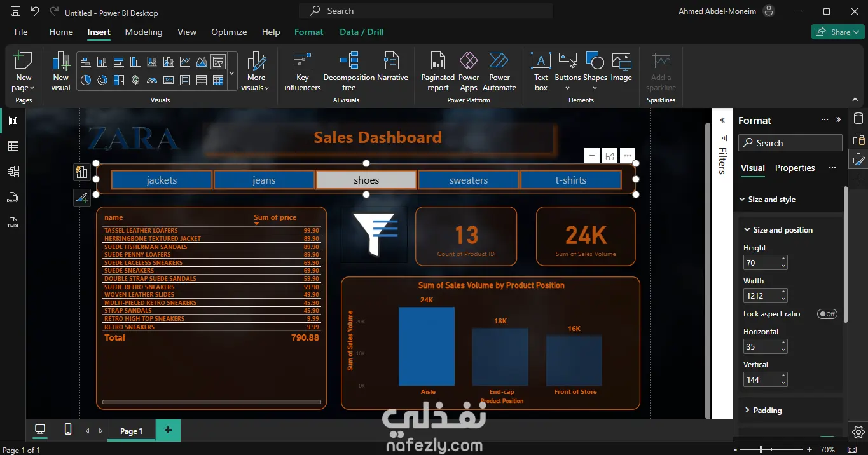
Task: Insert a stacked column chart visual
Action: tap(102, 62)
